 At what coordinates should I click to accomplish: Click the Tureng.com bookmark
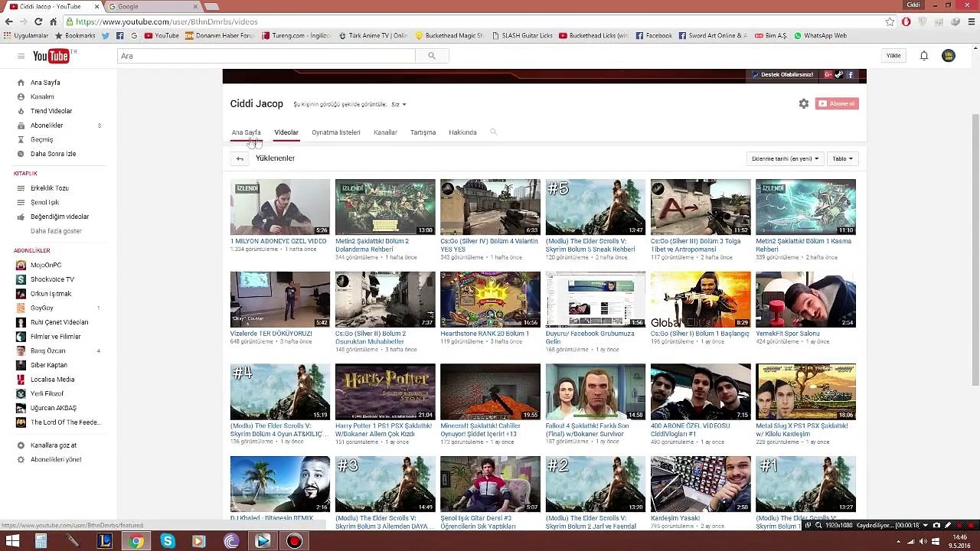pyautogui.click(x=296, y=35)
